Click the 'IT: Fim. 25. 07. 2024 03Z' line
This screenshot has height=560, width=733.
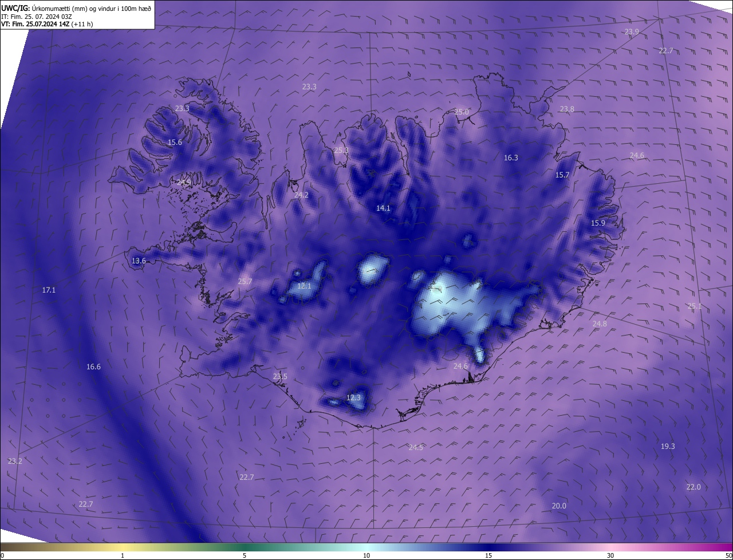(36, 17)
